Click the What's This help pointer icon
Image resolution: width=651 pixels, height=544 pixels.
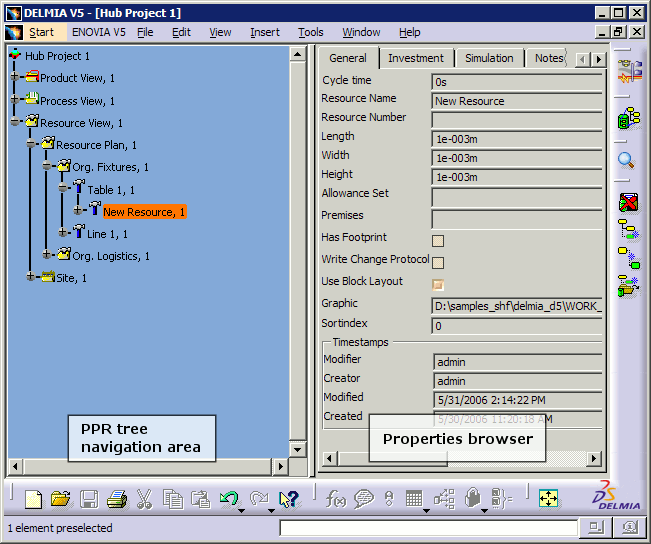289,499
